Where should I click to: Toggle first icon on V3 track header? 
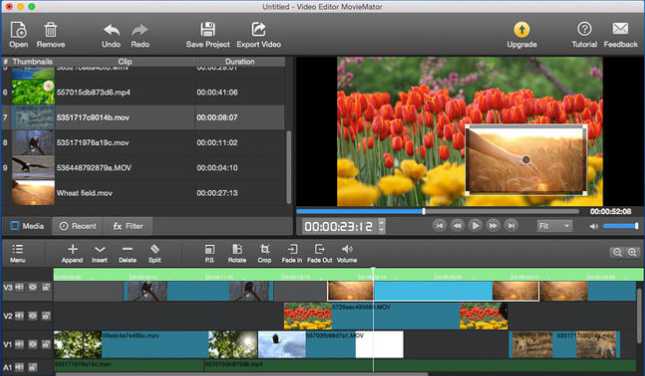click(x=19, y=287)
